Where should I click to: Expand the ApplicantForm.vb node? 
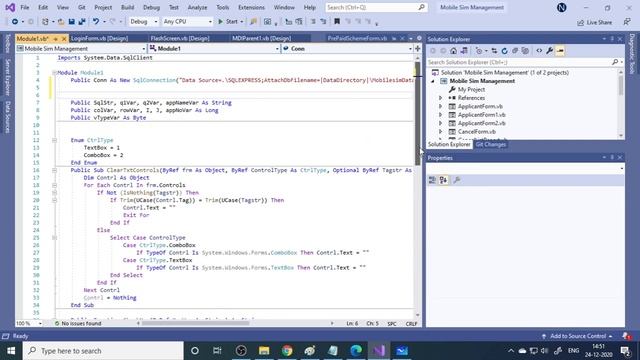pyautogui.click(x=440, y=106)
